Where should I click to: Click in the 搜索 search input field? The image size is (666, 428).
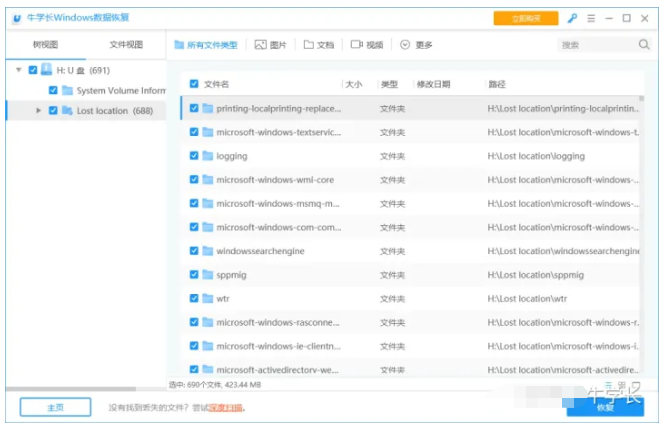595,45
